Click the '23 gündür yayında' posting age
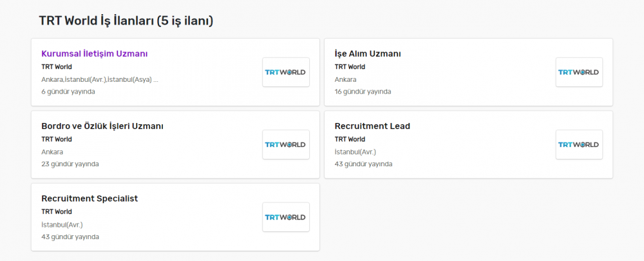 (x=70, y=164)
